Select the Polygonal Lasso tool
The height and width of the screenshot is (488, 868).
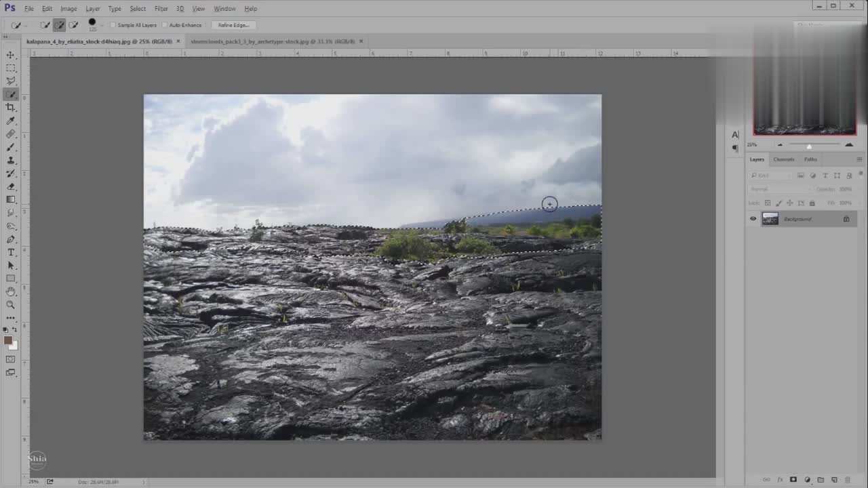tap(10, 81)
